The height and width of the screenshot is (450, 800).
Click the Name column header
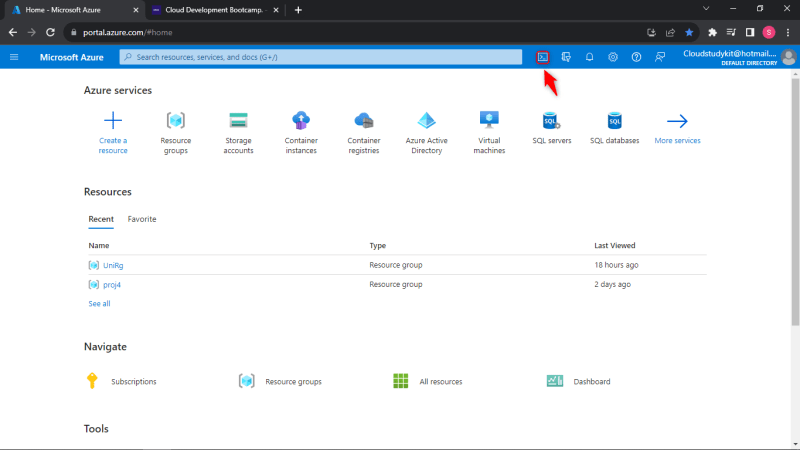coord(98,245)
